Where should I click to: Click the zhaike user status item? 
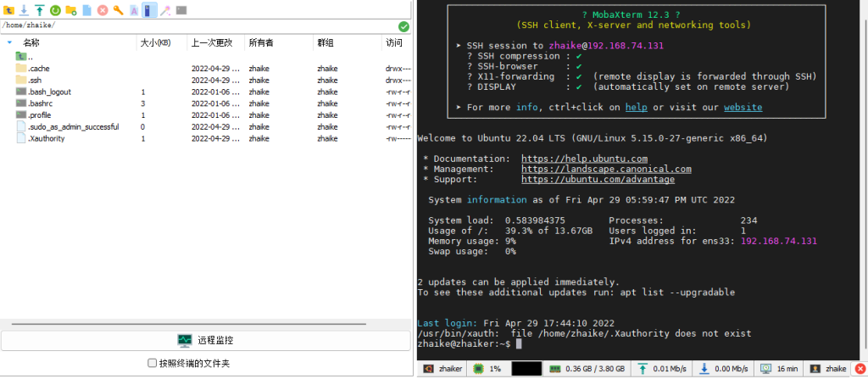tap(829, 369)
